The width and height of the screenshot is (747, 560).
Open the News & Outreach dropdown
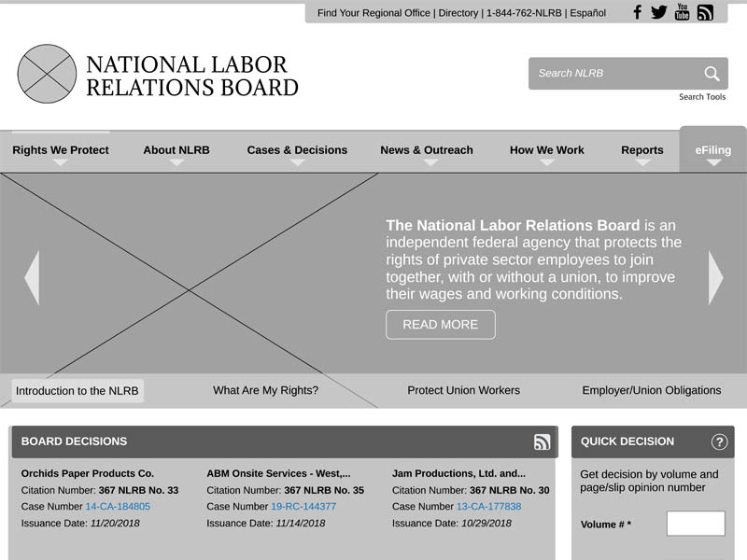[427, 150]
